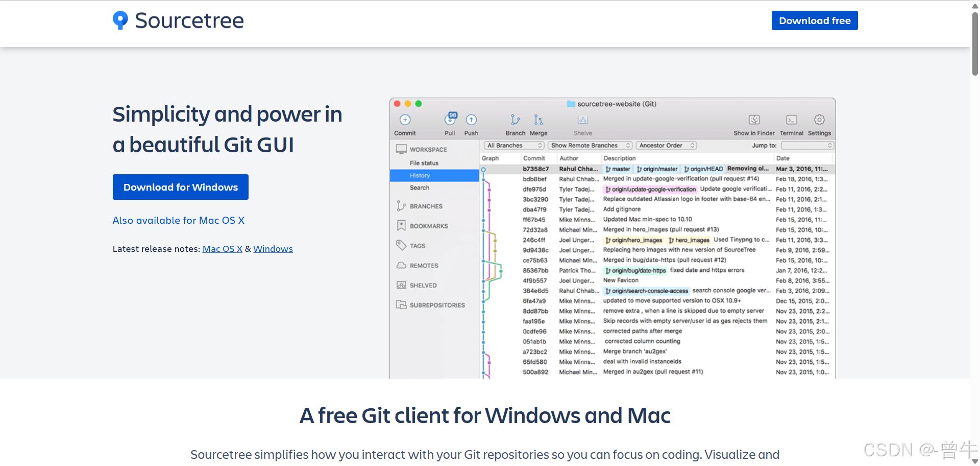Click the Push toolbar icon
Screen dimensions: 980x466
471,120
